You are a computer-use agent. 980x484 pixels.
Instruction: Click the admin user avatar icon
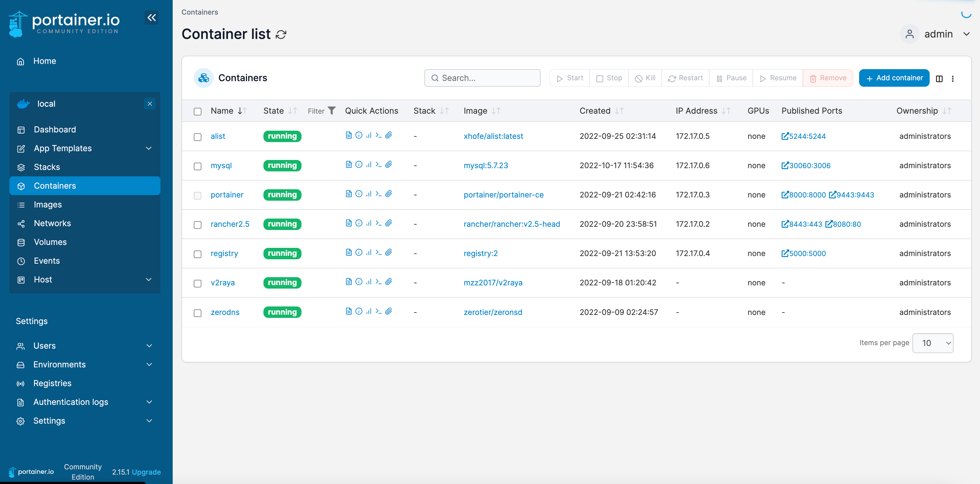(x=910, y=34)
